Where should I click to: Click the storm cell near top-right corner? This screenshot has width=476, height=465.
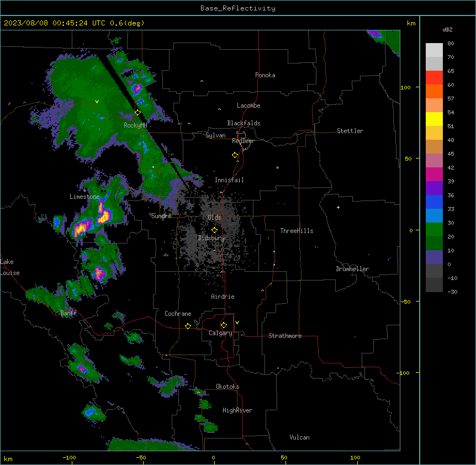(x=375, y=34)
